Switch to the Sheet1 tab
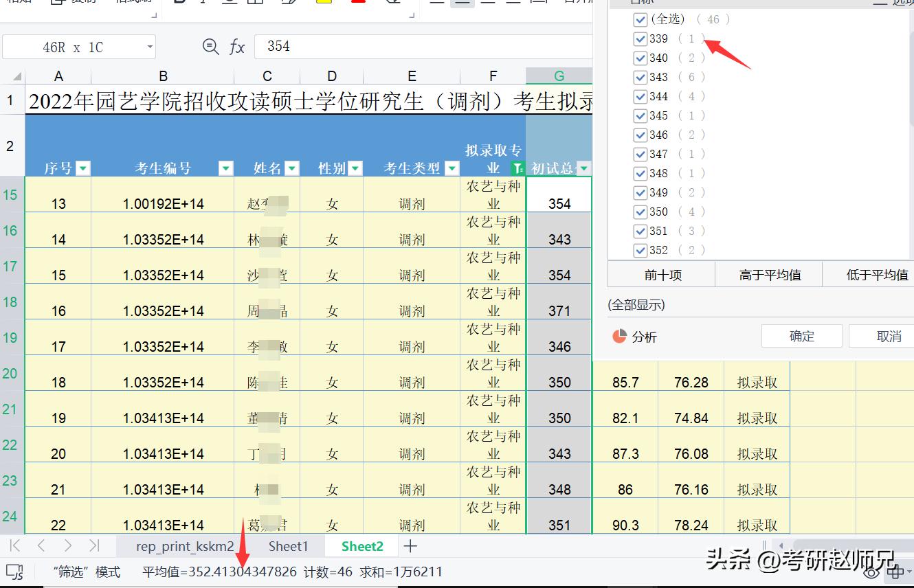 (x=288, y=545)
